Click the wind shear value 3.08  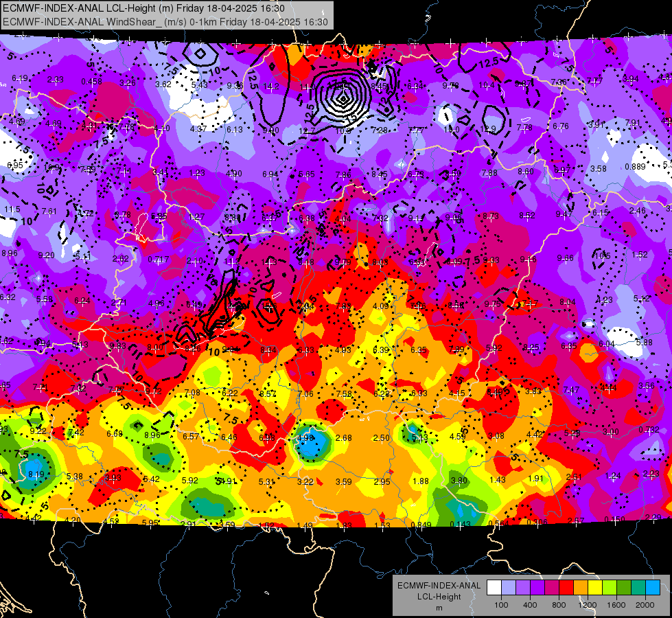click(x=496, y=436)
